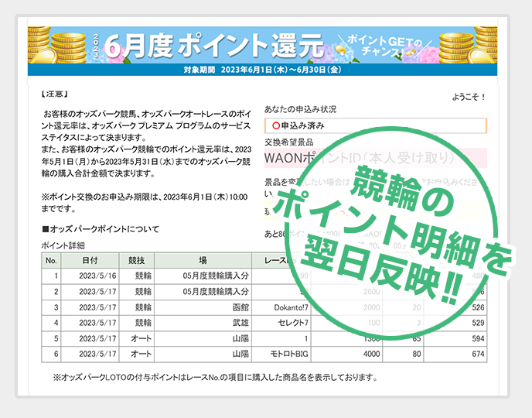Click the 交換希望景品 label
This screenshot has width=532, height=418.
(x=288, y=142)
